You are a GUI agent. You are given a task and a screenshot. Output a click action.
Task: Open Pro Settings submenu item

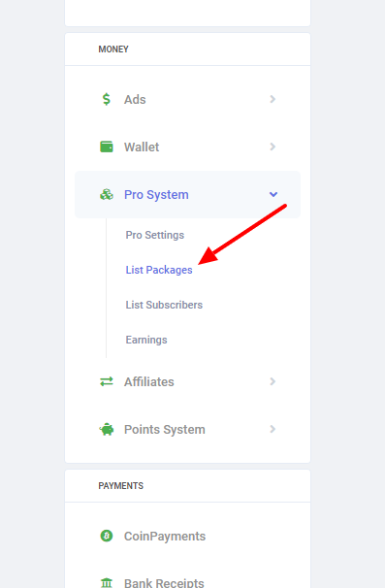pos(155,235)
